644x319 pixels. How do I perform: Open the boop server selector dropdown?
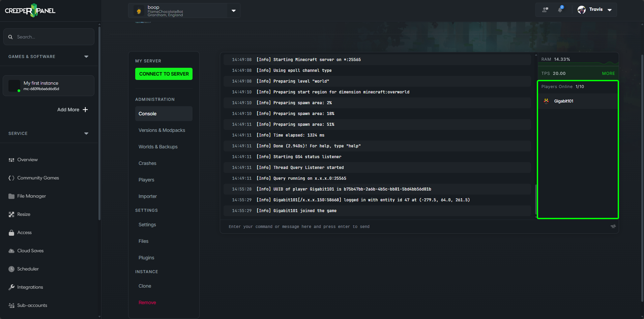[233, 10]
